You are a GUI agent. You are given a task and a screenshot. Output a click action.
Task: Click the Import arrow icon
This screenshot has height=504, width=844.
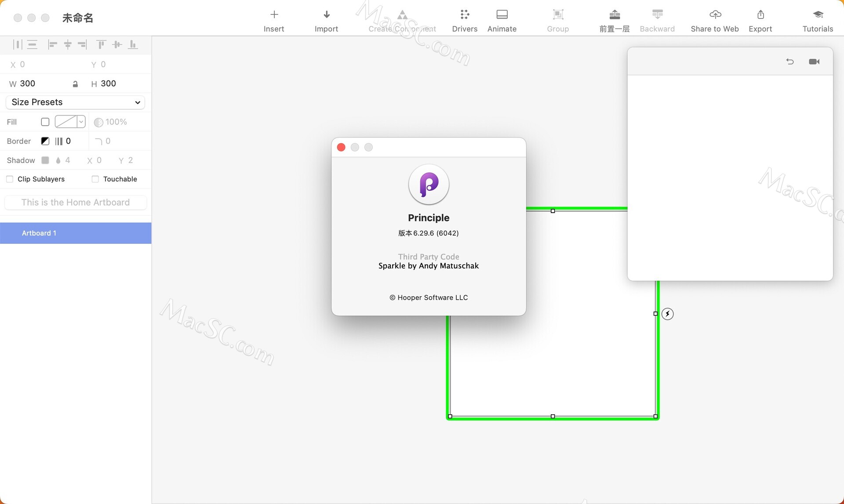(326, 15)
